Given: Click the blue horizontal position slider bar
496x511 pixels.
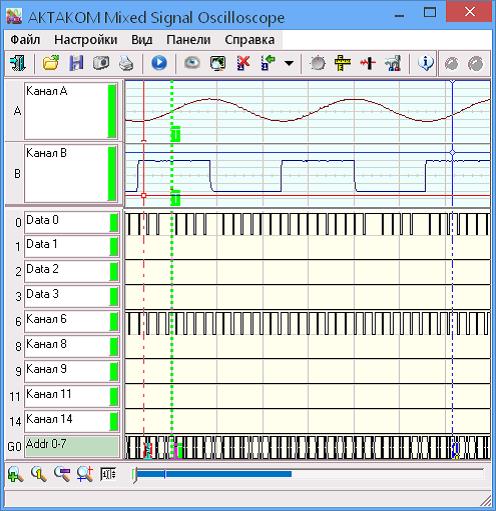Looking at the screenshot, I should (x=214, y=474).
